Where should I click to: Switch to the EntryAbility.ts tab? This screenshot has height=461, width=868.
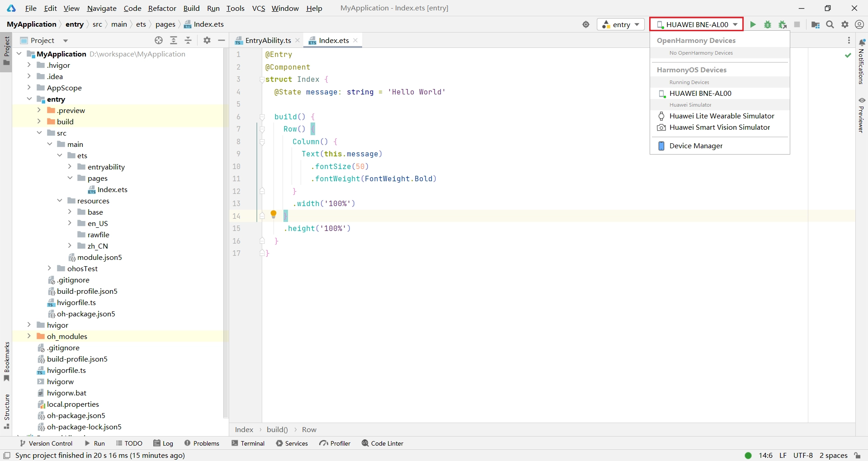point(268,40)
